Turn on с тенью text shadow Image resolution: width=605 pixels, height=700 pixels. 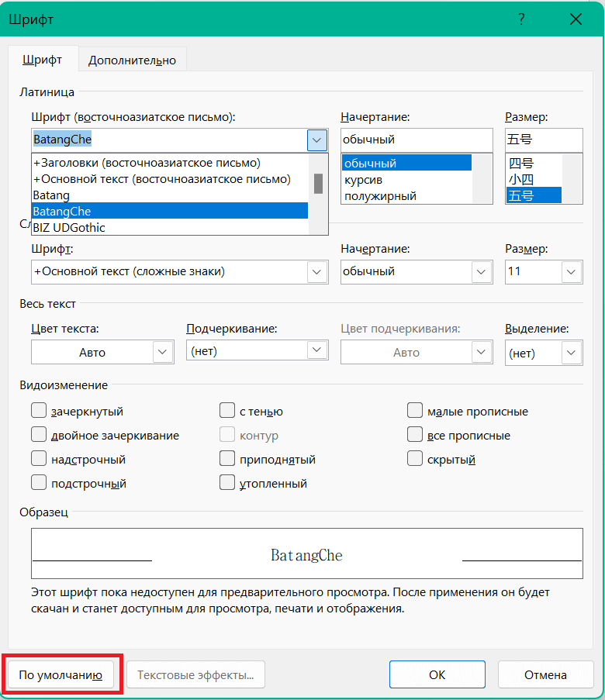pyautogui.click(x=228, y=411)
